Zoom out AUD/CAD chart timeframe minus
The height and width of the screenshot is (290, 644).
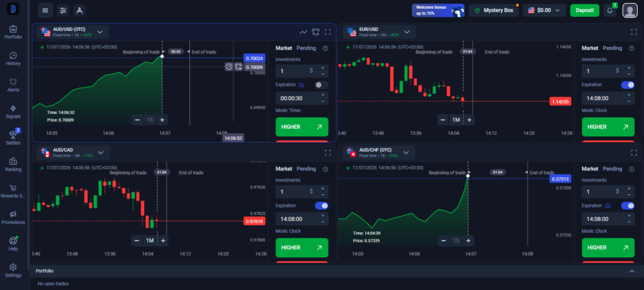pyautogui.click(x=136, y=241)
